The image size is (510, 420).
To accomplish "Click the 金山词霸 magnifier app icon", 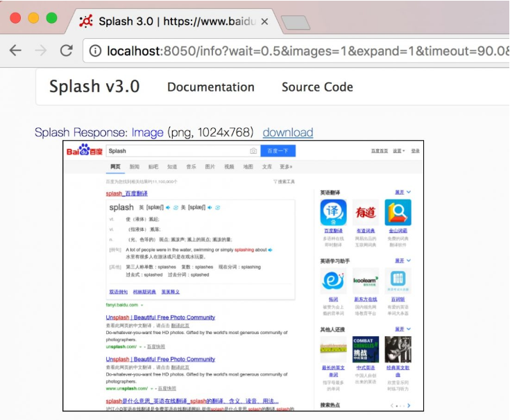I will [398, 213].
